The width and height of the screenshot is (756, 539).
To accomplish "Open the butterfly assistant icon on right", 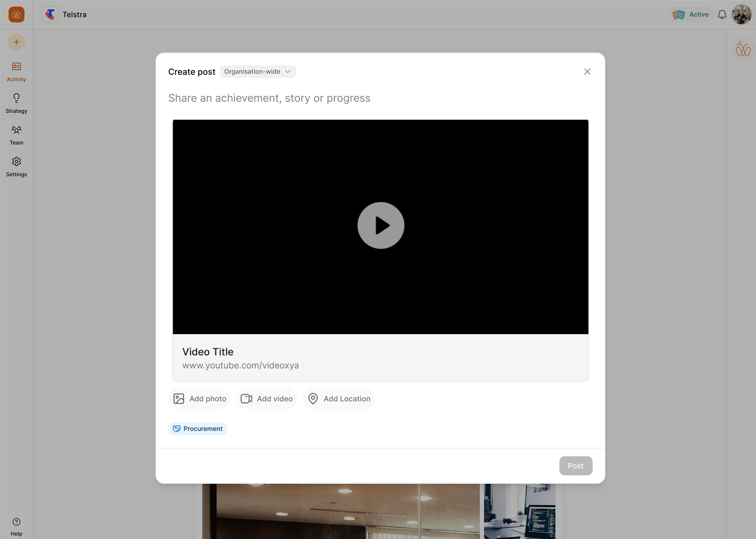I will point(743,50).
